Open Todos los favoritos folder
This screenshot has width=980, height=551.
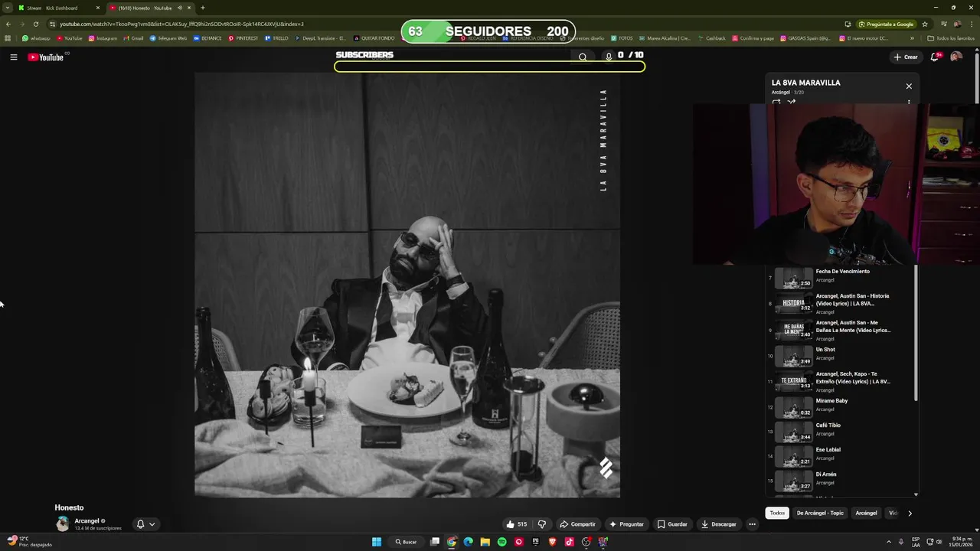tap(951, 38)
